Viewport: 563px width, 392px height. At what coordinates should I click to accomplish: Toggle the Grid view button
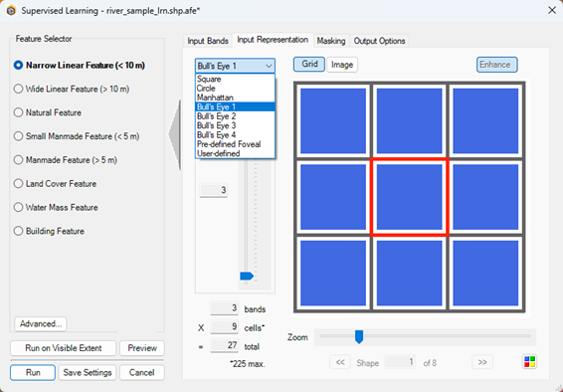point(309,65)
